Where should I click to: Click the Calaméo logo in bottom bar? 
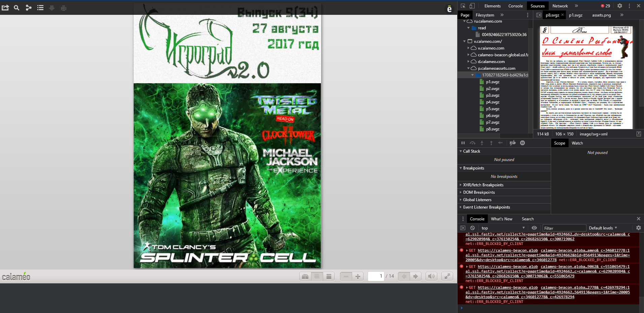point(16,277)
